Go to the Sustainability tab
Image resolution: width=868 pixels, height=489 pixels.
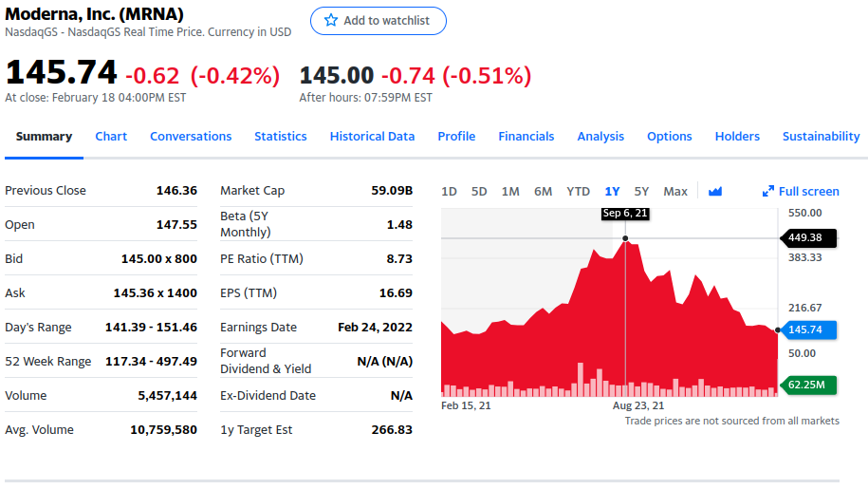click(821, 136)
